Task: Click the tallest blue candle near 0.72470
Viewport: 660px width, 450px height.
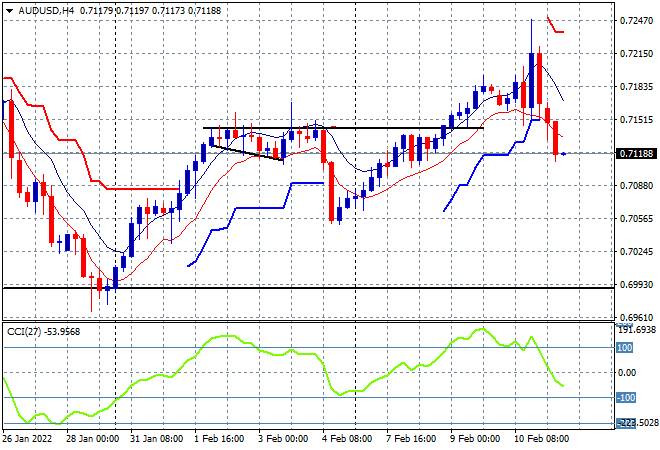Action: (x=532, y=80)
